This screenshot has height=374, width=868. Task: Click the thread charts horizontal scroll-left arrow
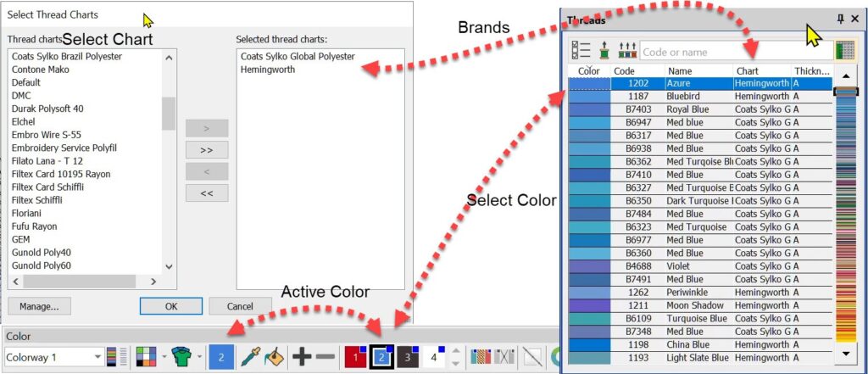[x=15, y=282]
